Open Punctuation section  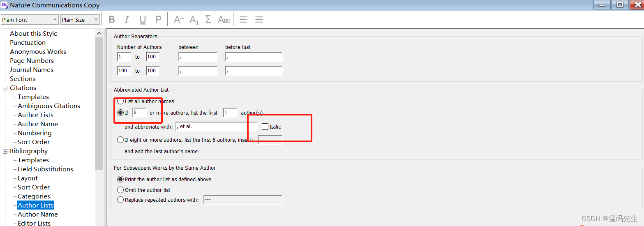(x=28, y=43)
